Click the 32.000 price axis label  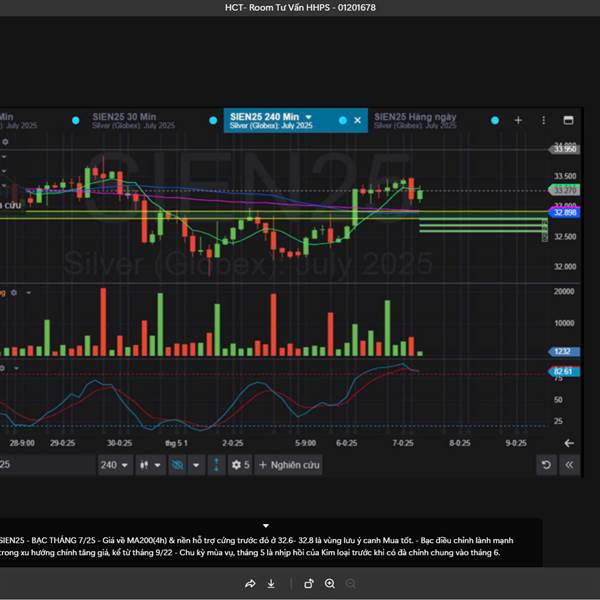pyautogui.click(x=565, y=266)
